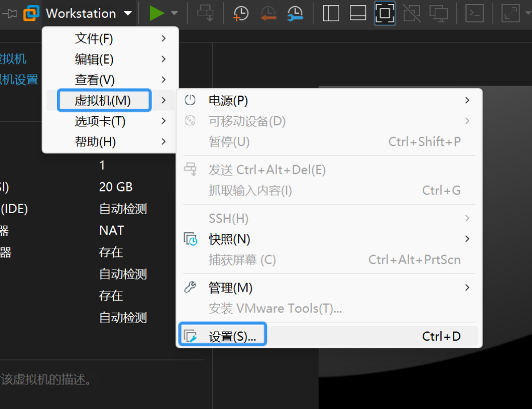
Task: Click the VMware Workstation logo icon
Action: point(31,13)
